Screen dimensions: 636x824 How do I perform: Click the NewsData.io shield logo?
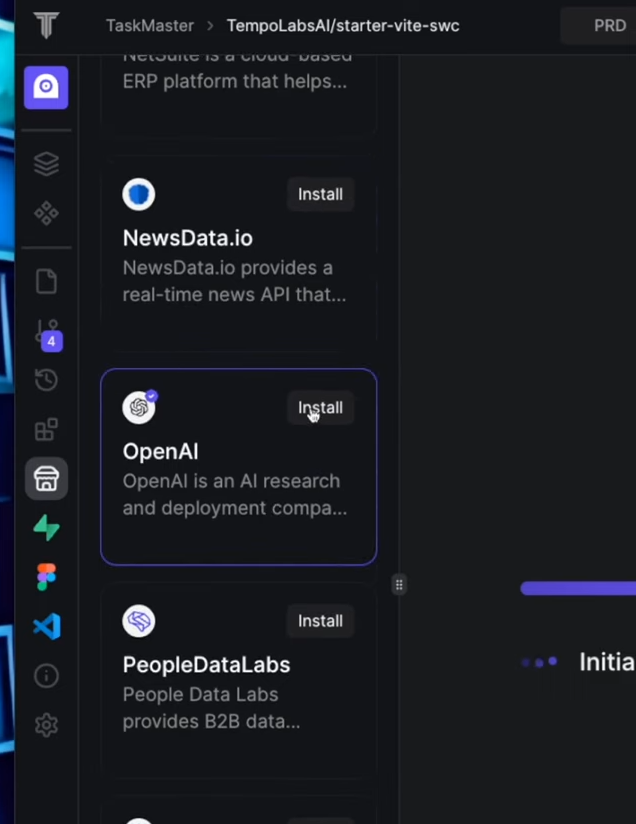139,194
